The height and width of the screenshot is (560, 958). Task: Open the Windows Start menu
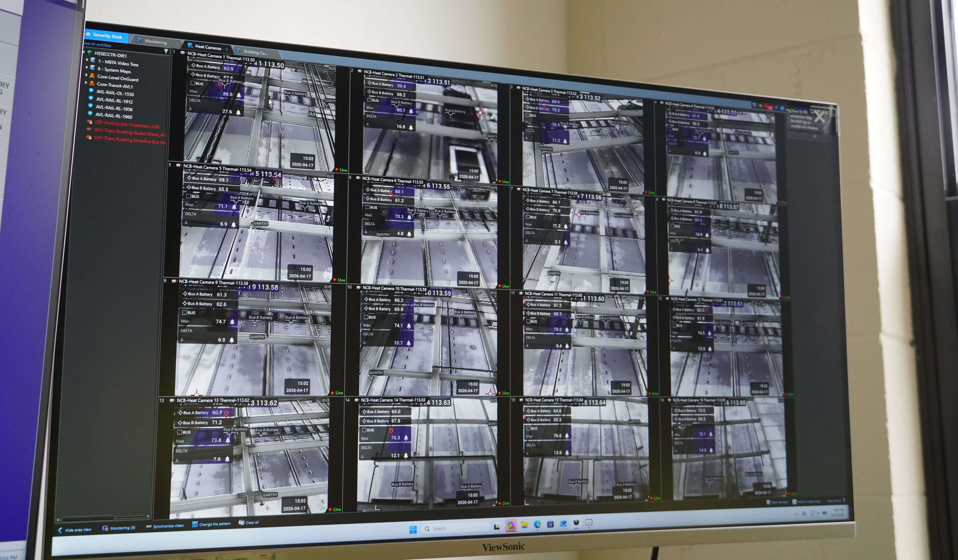413,529
